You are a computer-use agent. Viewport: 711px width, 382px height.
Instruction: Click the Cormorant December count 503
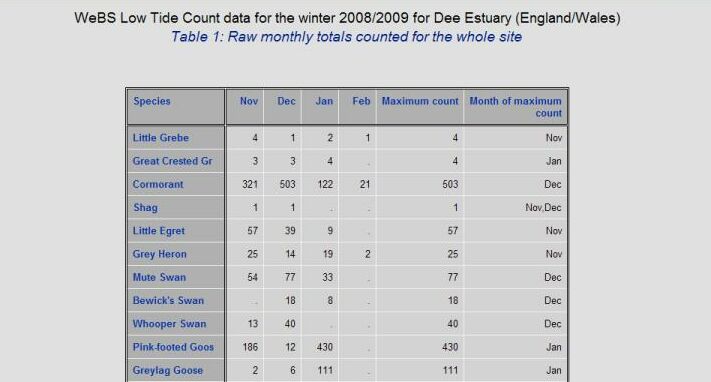coord(287,185)
